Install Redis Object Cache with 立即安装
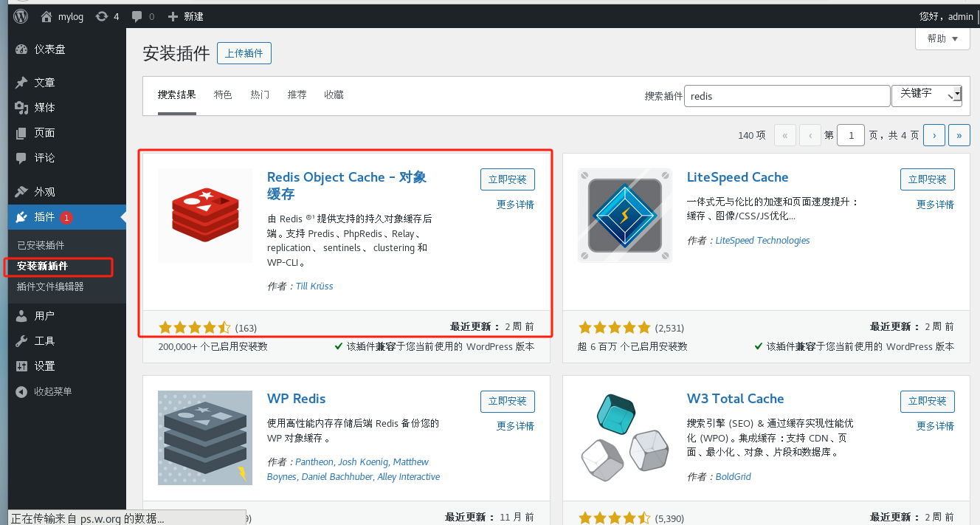Image resolution: width=980 pixels, height=525 pixels. click(508, 179)
